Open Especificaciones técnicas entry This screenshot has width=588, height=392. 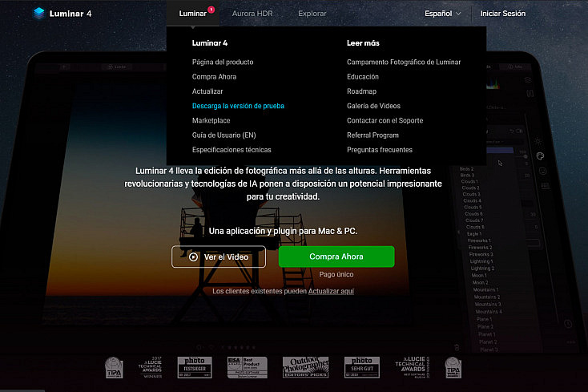[232, 150]
